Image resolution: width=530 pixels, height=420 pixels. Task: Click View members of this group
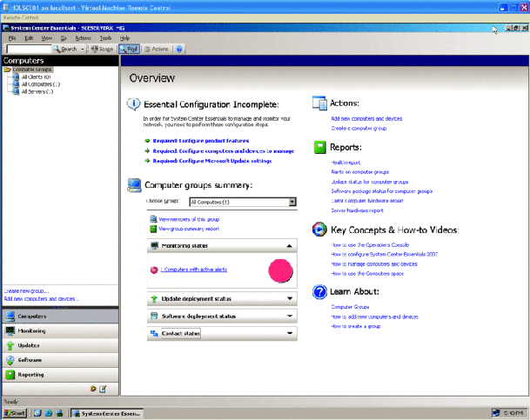(189, 219)
